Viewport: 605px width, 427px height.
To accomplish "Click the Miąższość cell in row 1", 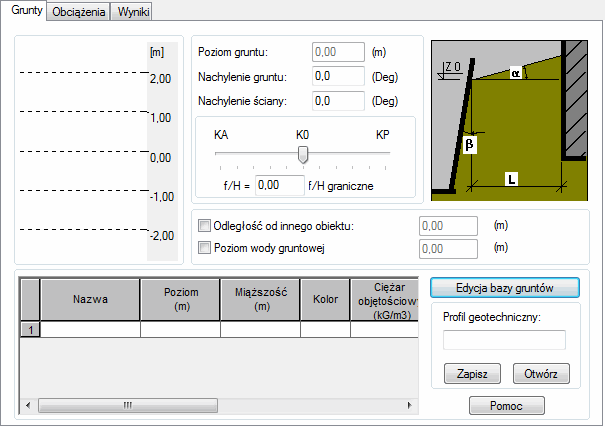I will (x=260, y=330).
